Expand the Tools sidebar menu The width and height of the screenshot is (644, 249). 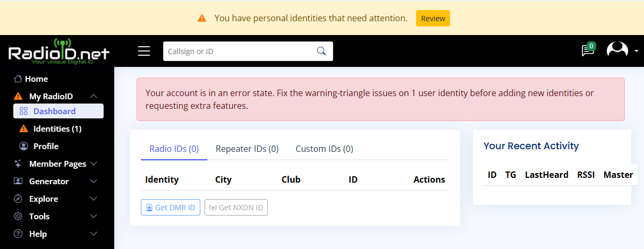[x=94, y=217]
